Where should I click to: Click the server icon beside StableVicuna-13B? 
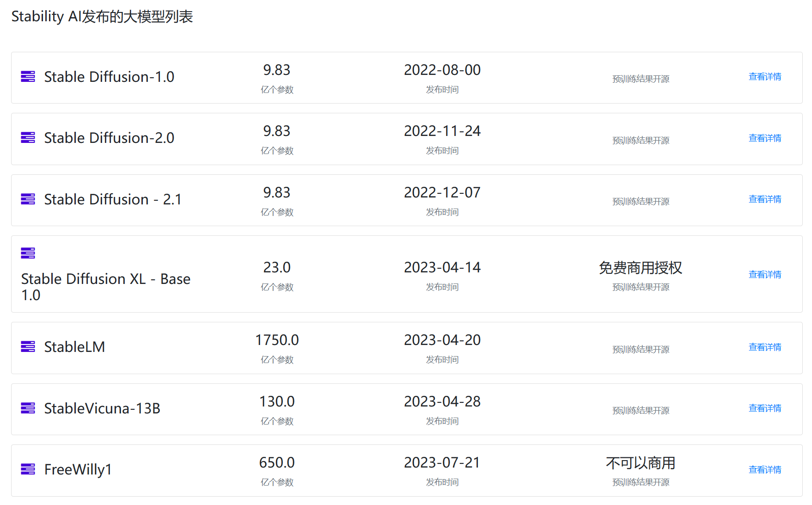click(28, 408)
